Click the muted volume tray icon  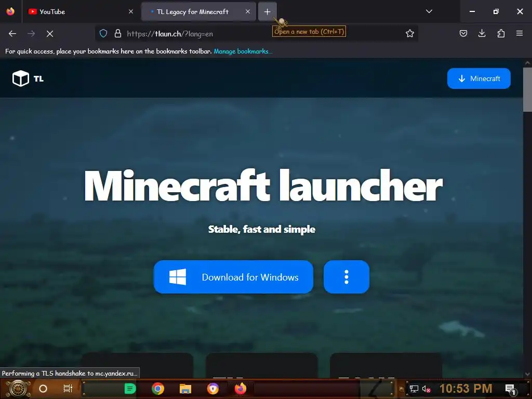click(426, 389)
